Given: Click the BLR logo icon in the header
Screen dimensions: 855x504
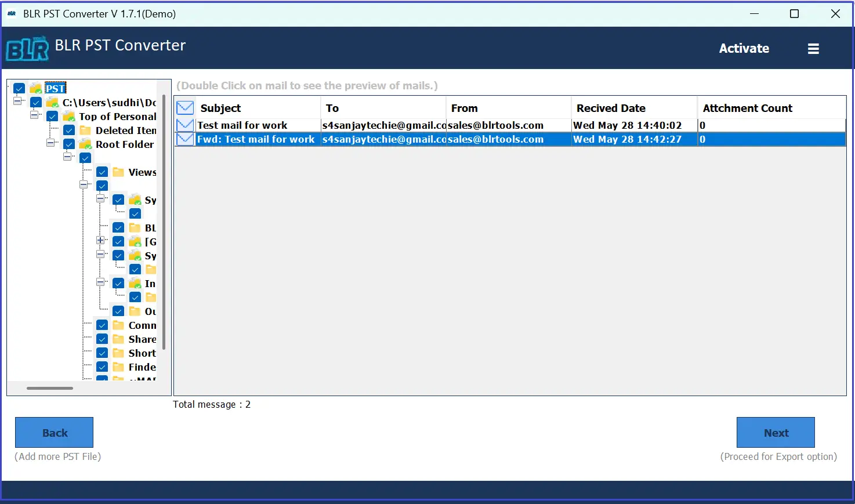Looking at the screenshot, I should 26,48.
